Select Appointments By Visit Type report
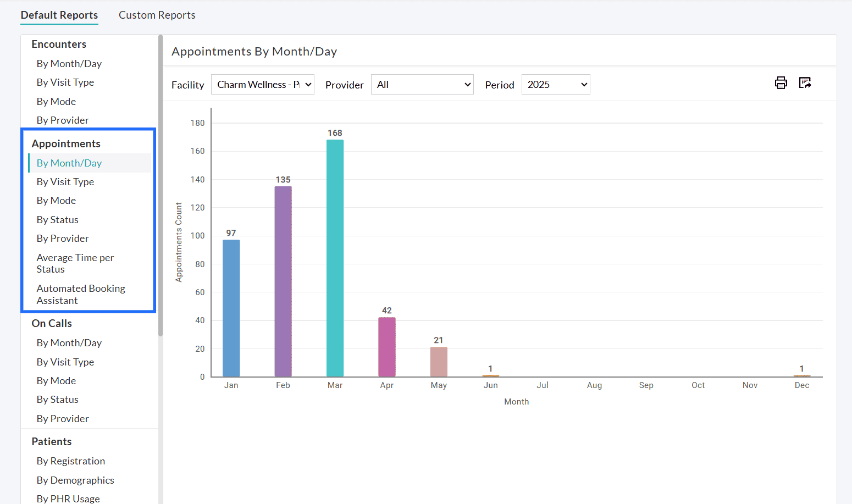This screenshot has height=504, width=852. 65,181
